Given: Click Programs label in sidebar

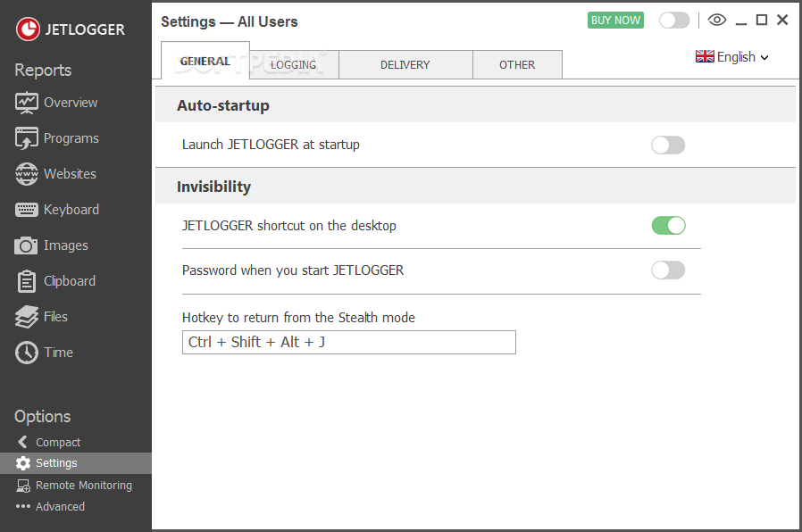Looking at the screenshot, I should click(x=71, y=138).
